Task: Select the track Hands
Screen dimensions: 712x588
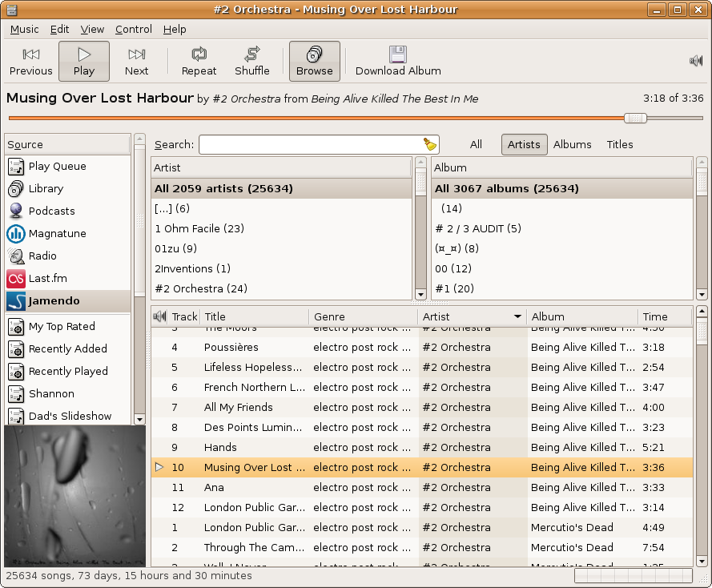Action: tap(422, 447)
